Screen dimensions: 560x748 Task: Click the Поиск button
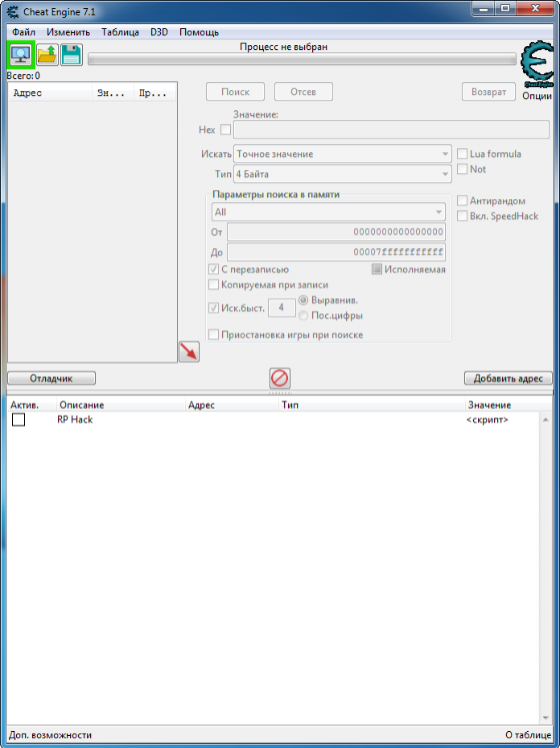[x=236, y=92]
